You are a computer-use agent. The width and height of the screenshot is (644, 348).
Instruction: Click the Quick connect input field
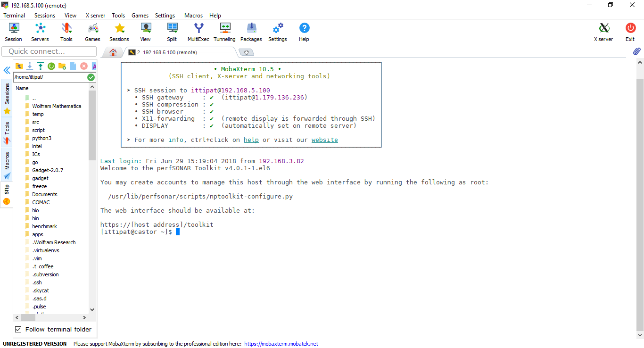49,51
